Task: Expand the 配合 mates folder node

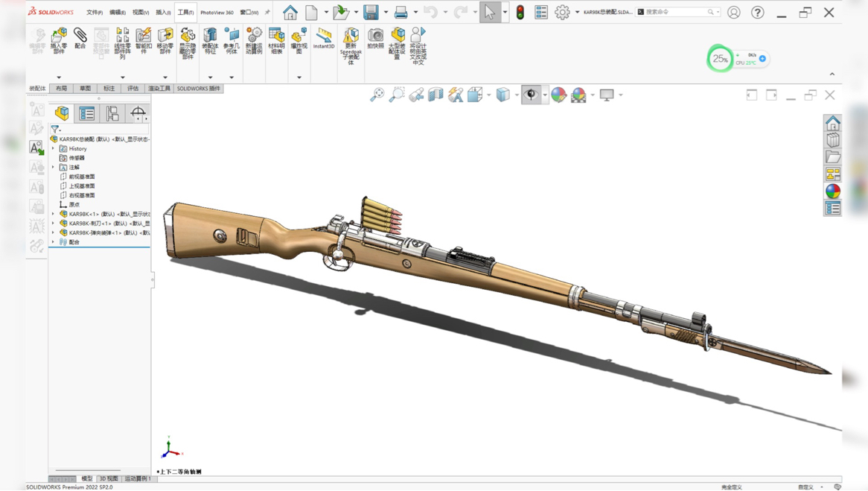Action: (54, 242)
